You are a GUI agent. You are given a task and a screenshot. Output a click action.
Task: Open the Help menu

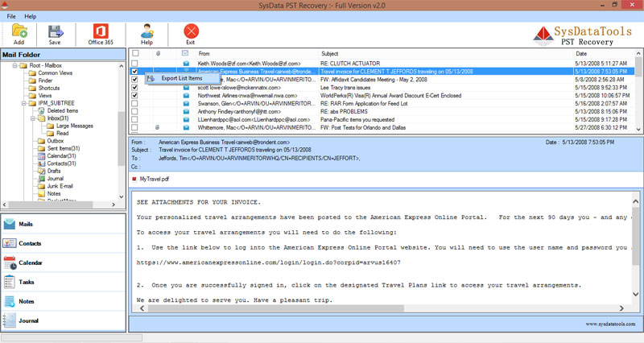point(30,16)
